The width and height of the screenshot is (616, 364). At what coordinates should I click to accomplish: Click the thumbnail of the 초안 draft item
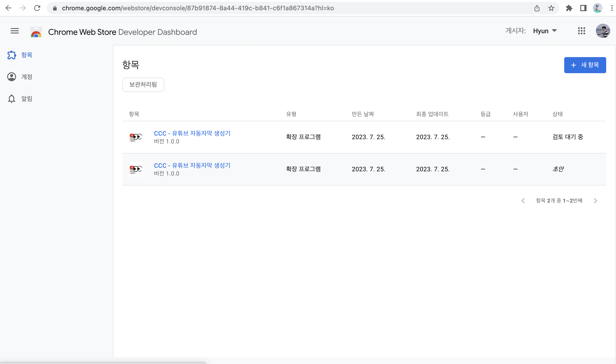tap(136, 169)
